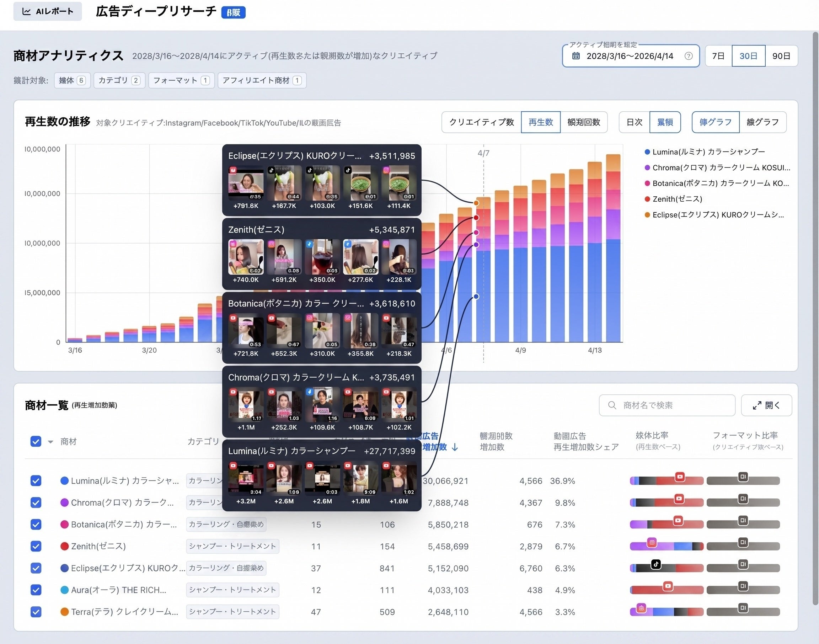Click the calendar icon beside date range
The image size is (819, 644).
(576, 56)
